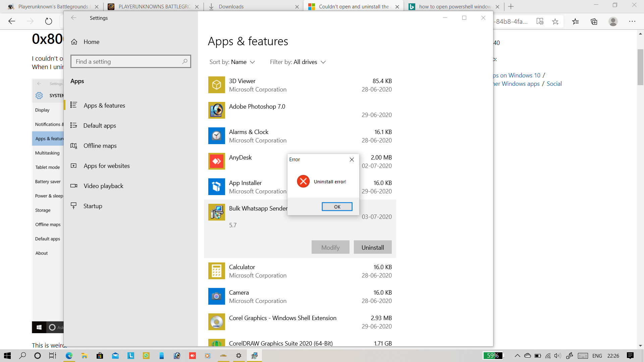This screenshot has height=362, width=644.
Task: Open the Settings gear on the taskbar
Action: pyautogui.click(x=238, y=356)
